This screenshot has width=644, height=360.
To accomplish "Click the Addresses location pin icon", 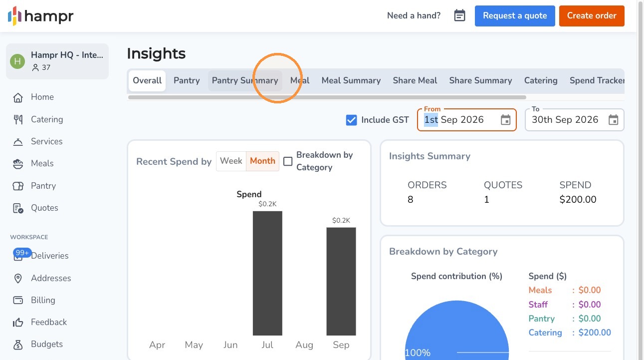I will point(18,278).
